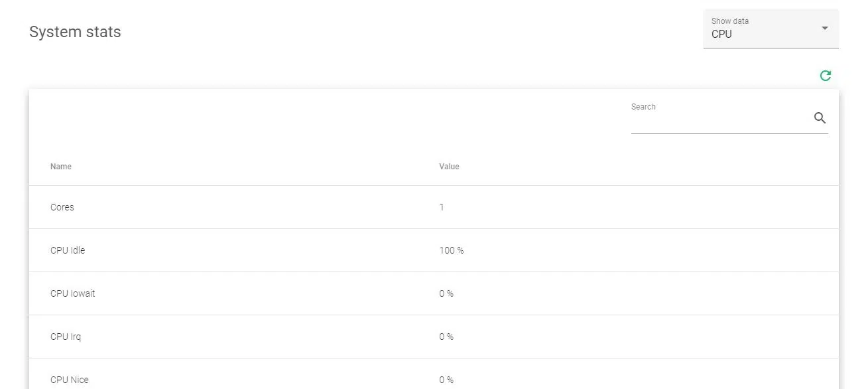868x389 pixels.
Task: Click the Search field label
Action: point(643,107)
